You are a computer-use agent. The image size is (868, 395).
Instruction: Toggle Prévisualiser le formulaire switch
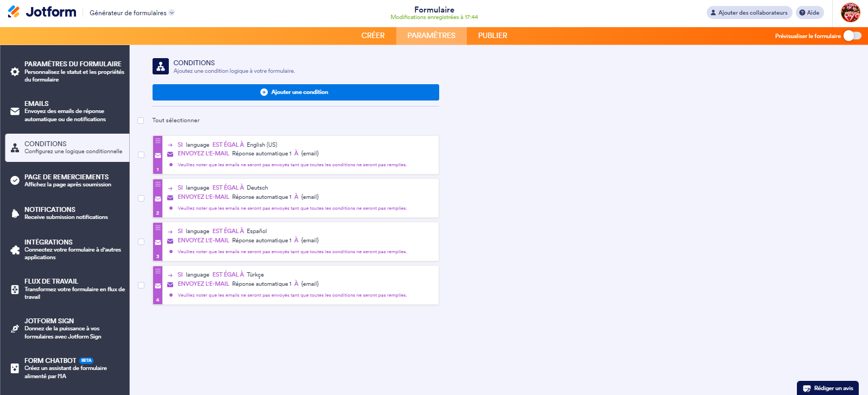(852, 35)
